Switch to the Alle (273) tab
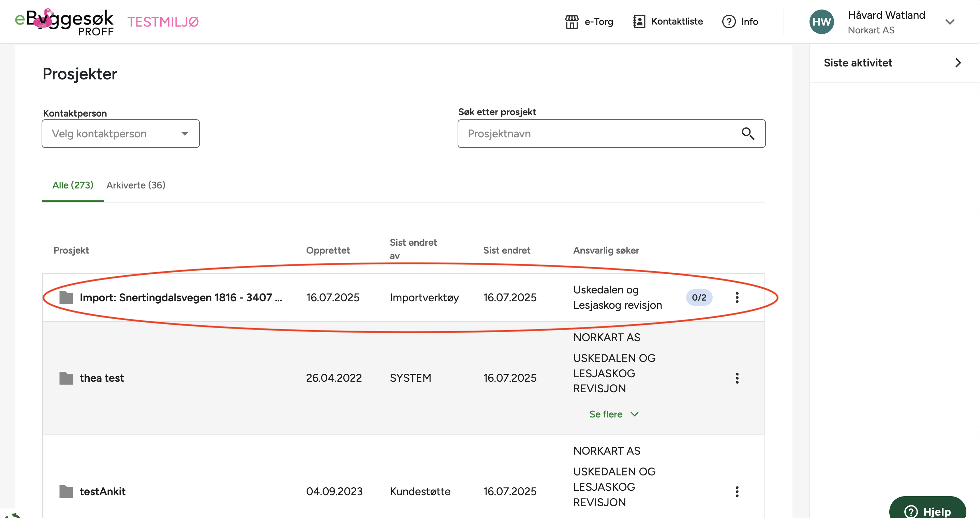Screen dimensions: 980x518 (x=73, y=185)
